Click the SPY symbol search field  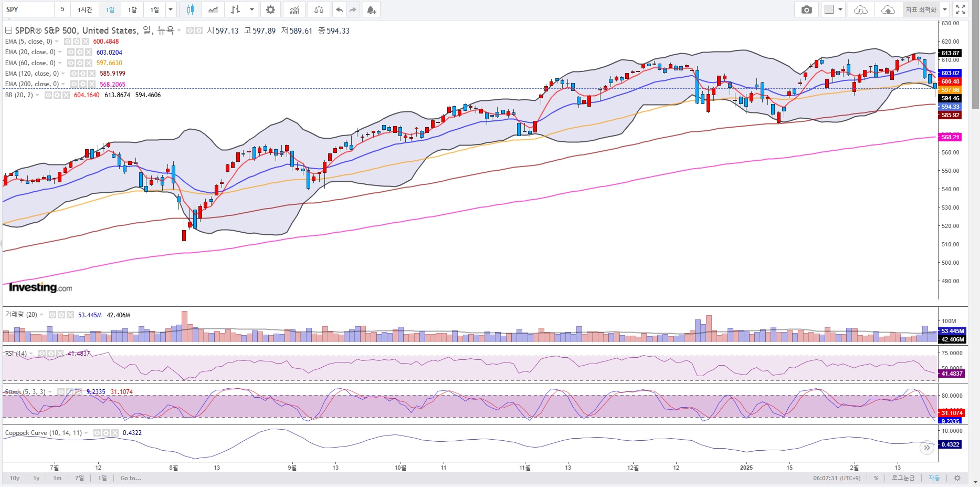28,9
